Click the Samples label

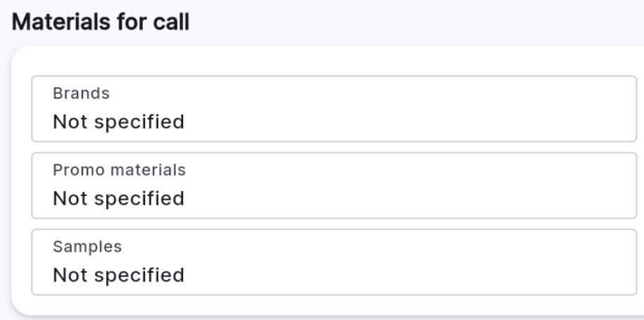click(x=87, y=247)
